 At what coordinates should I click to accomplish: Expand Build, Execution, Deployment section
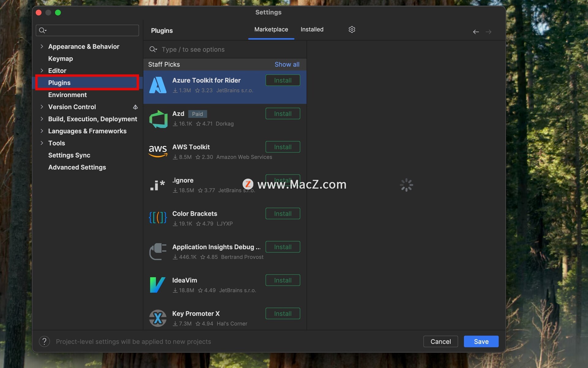tap(42, 119)
